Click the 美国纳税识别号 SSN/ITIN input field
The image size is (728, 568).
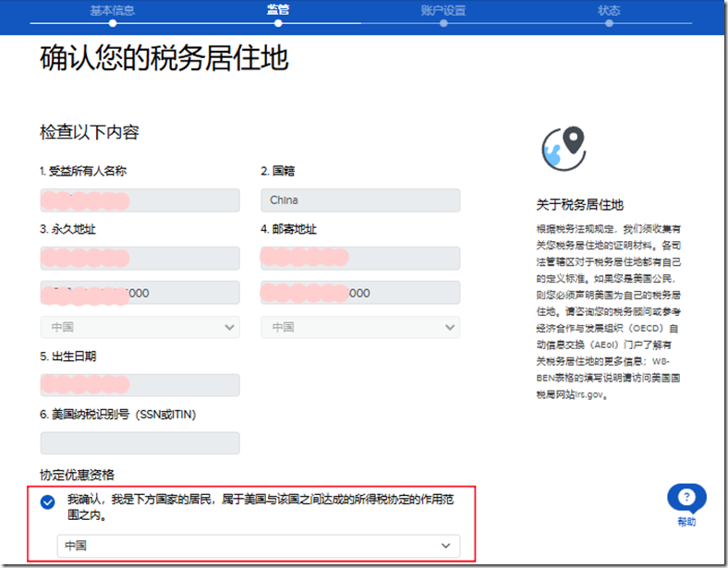point(140,443)
